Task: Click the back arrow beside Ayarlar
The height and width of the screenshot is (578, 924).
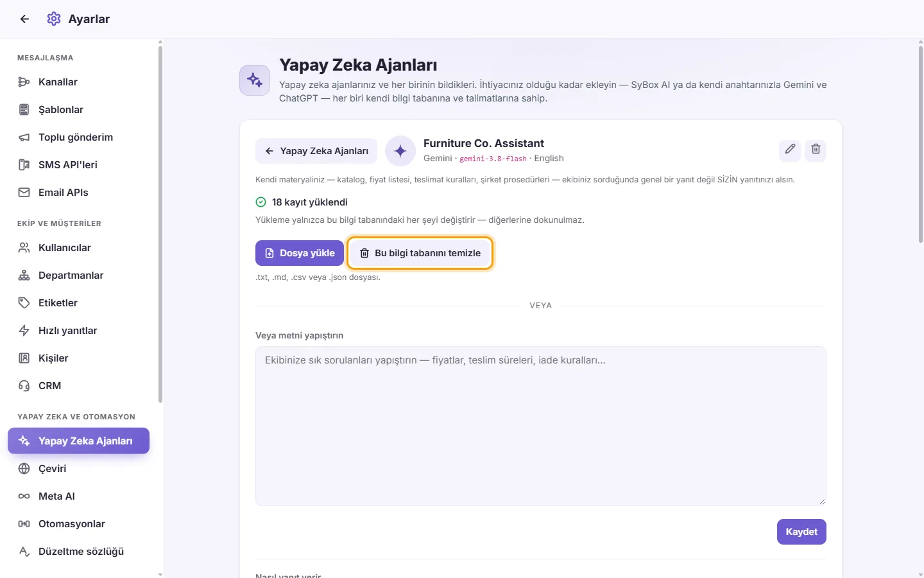Action: [x=24, y=19]
